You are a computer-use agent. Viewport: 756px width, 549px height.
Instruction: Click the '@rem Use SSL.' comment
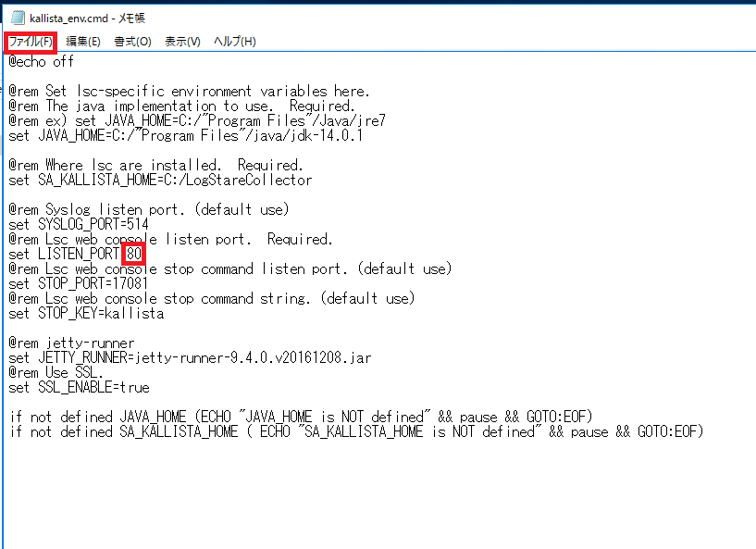[56, 372]
